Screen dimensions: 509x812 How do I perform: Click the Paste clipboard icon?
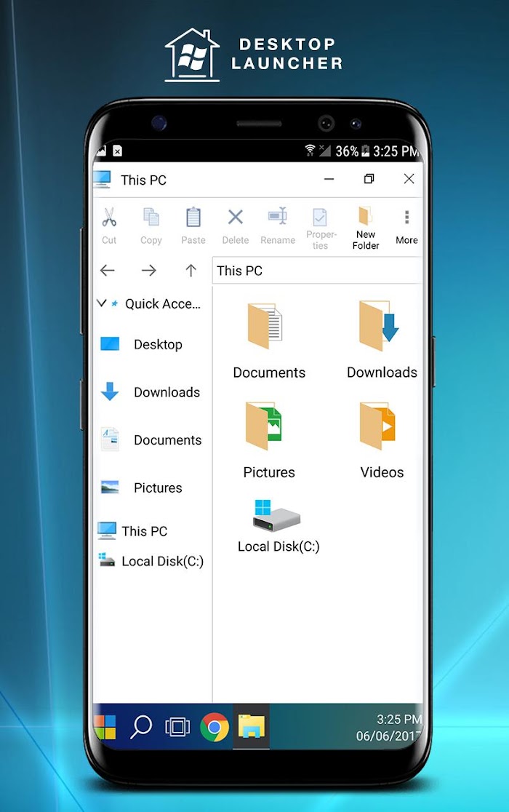coord(193,218)
